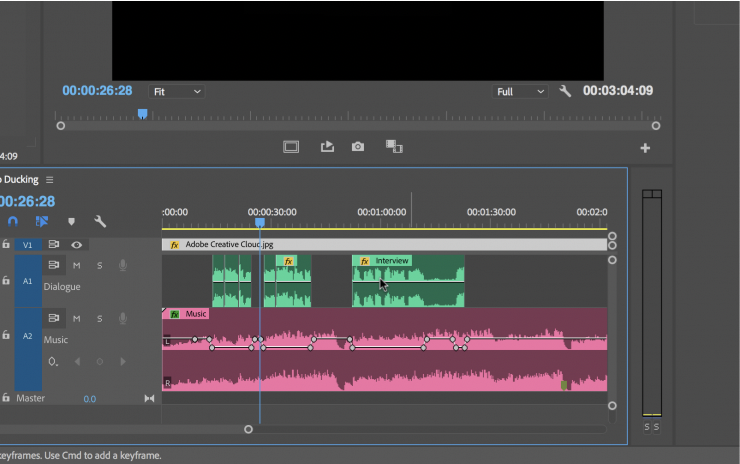Click the Program Monitor zoom bar left handle

60,126
